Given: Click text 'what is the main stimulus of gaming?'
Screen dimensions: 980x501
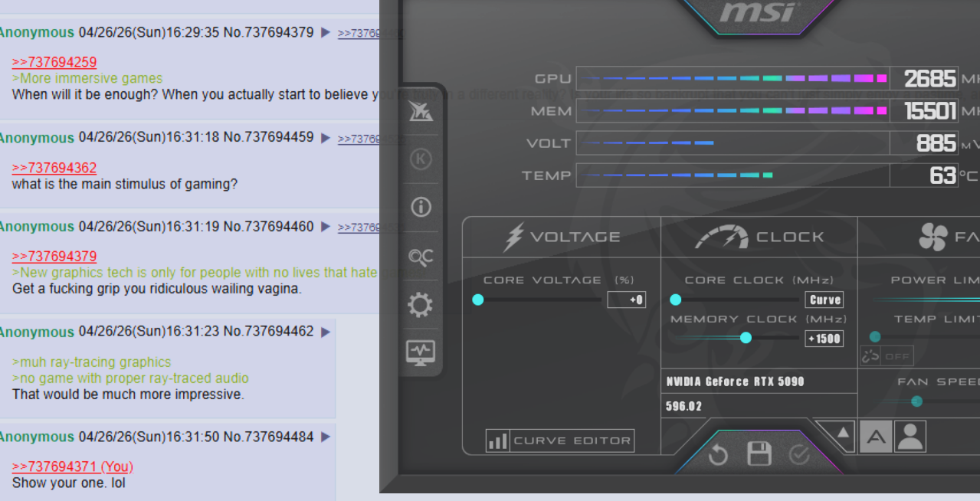Looking at the screenshot, I should [125, 184].
